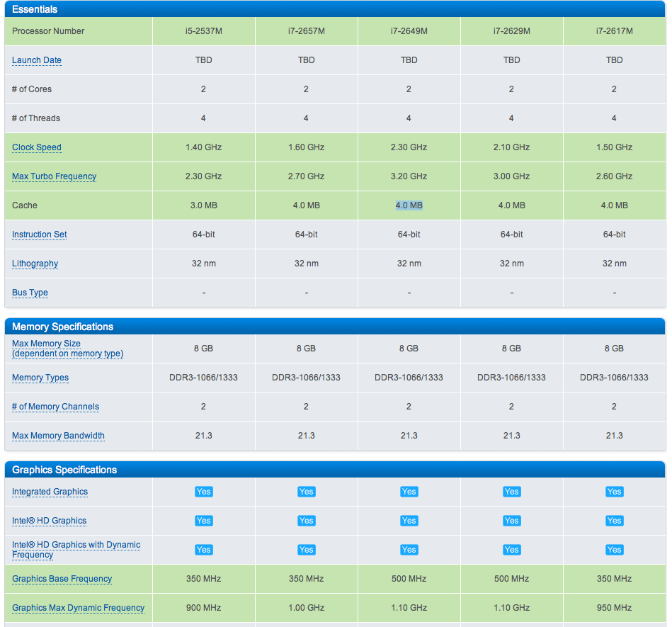Click the Lithography link
This screenshot has height=627, width=672.
pyautogui.click(x=35, y=264)
